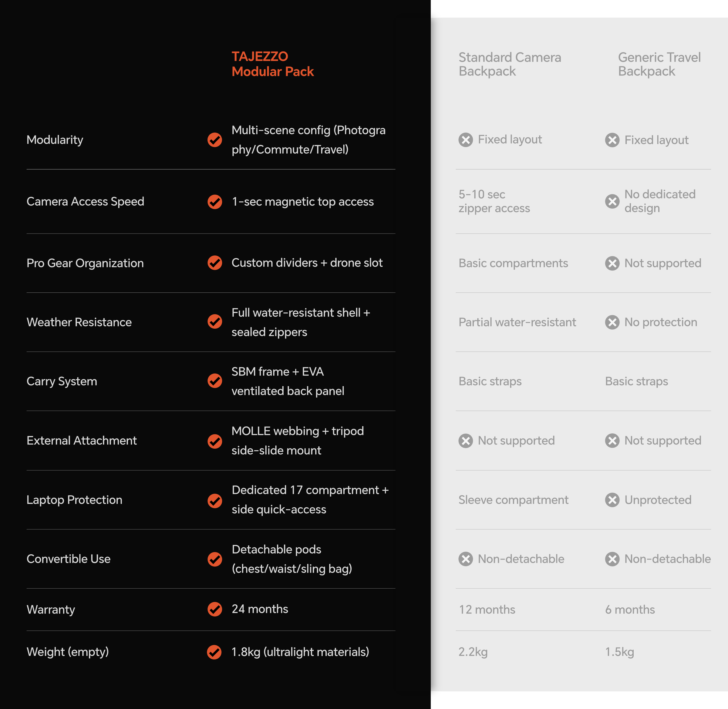Screen dimensions: 728x709
Task: Click the Laptop Protection feature label
Action: (x=74, y=500)
